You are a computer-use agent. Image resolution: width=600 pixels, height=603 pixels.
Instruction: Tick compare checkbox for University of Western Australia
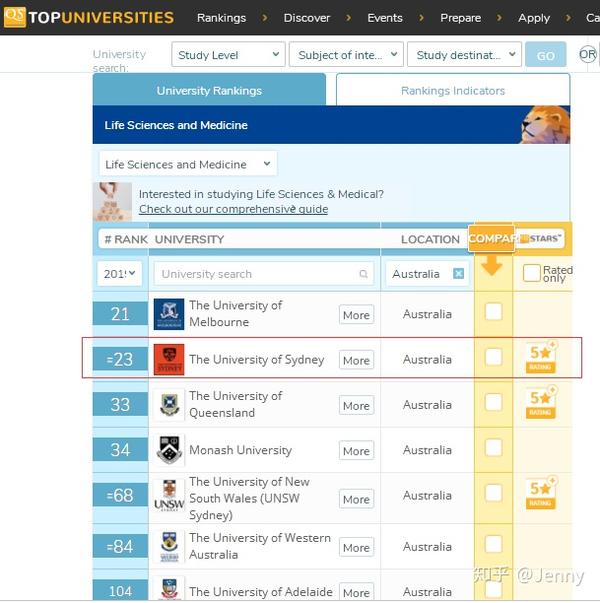493,544
